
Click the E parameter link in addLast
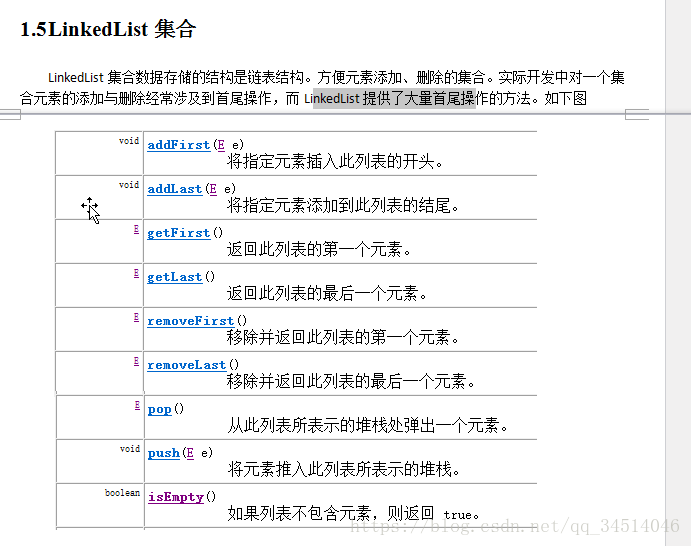coord(213,189)
